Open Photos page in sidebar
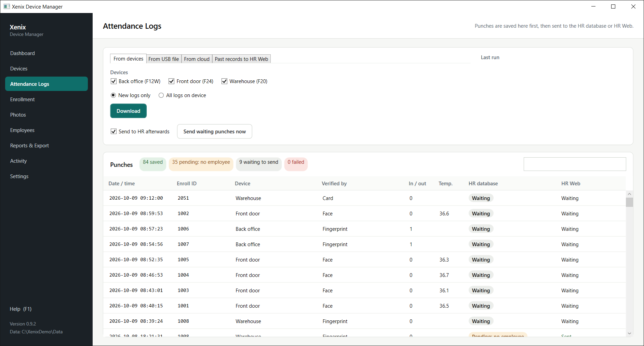Screen dimensions: 644x346 point(46,115)
